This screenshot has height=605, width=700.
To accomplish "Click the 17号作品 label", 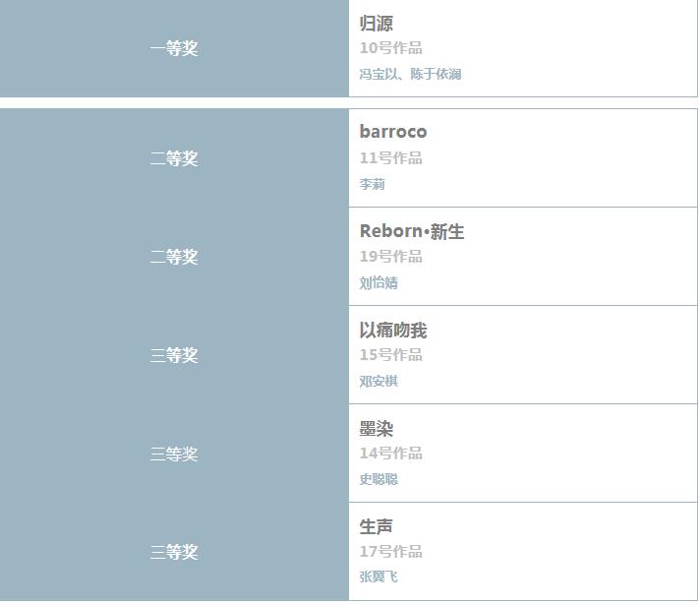I will point(390,551).
